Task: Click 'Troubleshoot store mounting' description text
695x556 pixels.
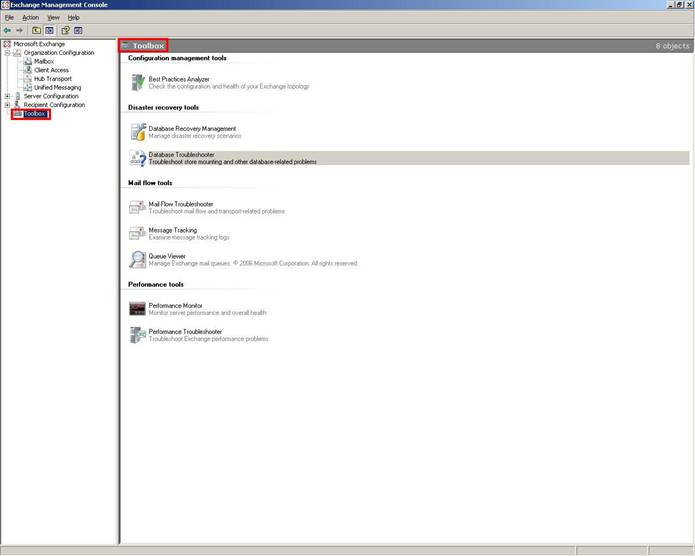Action: pyautogui.click(x=233, y=162)
